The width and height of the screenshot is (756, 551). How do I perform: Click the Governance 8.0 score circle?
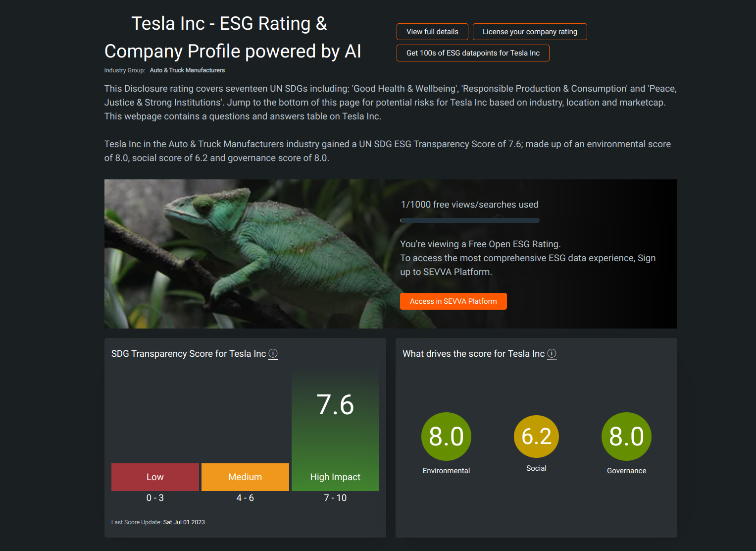click(x=626, y=437)
